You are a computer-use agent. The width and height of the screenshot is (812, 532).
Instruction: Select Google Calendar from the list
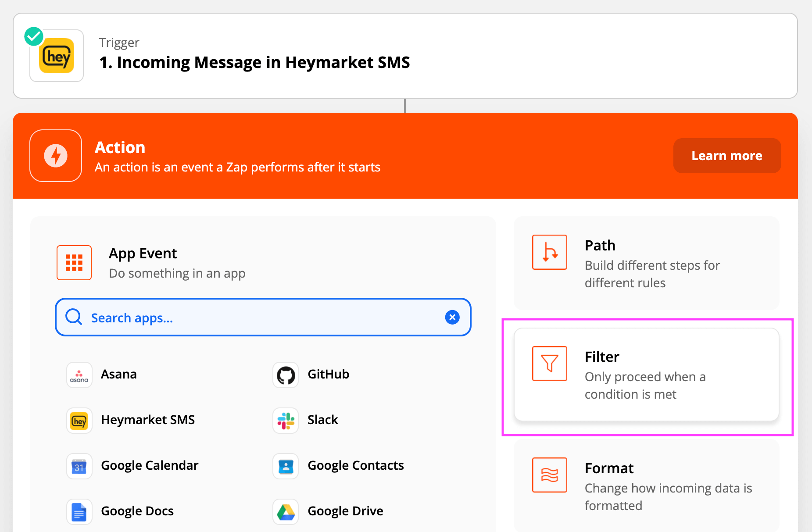tap(150, 465)
